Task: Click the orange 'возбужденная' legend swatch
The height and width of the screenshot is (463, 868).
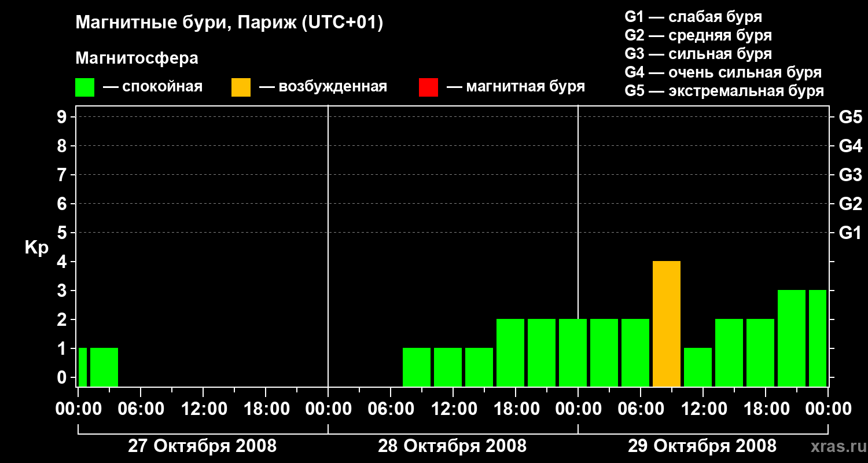Action: tap(241, 87)
